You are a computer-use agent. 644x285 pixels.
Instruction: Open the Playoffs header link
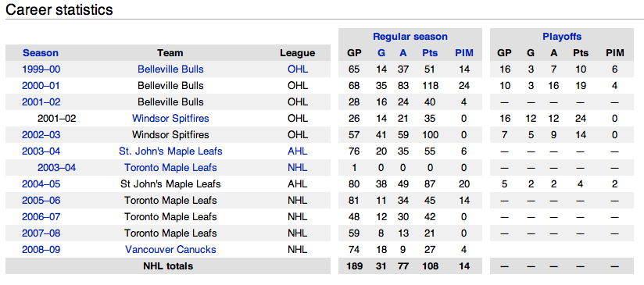coord(562,37)
